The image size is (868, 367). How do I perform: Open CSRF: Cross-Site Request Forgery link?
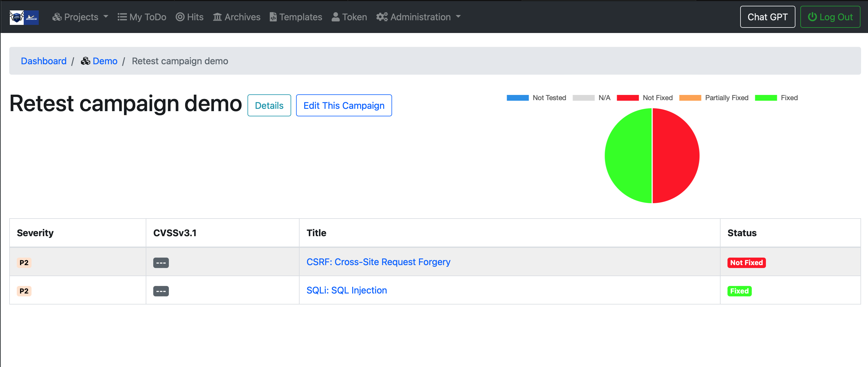(x=378, y=262)
